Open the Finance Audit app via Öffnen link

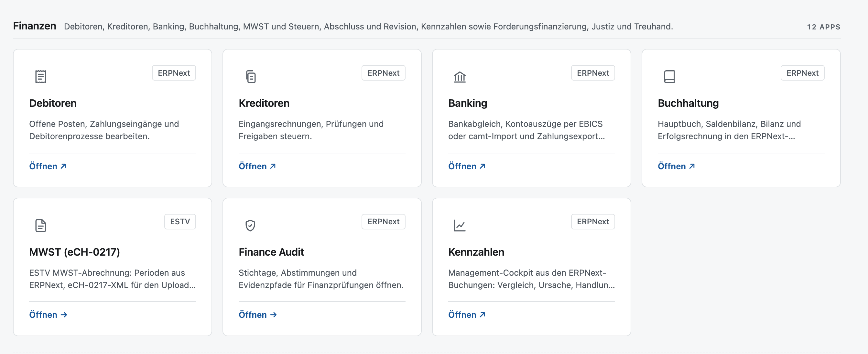click(258, 315)
